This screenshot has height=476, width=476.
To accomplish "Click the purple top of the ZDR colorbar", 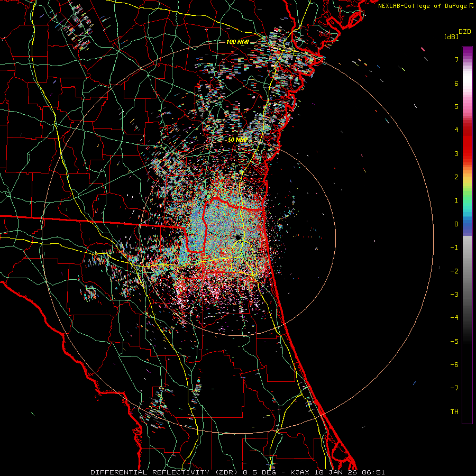I will point(467,51).
